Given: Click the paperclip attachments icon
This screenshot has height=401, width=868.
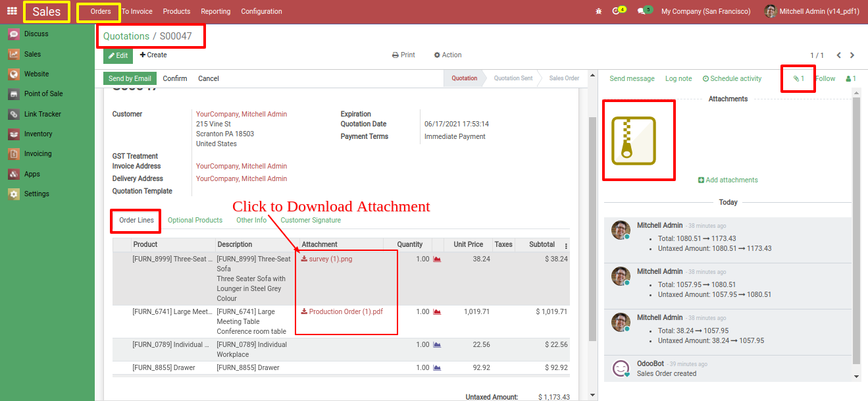Looking at the screenshot, I should [798, 78].
